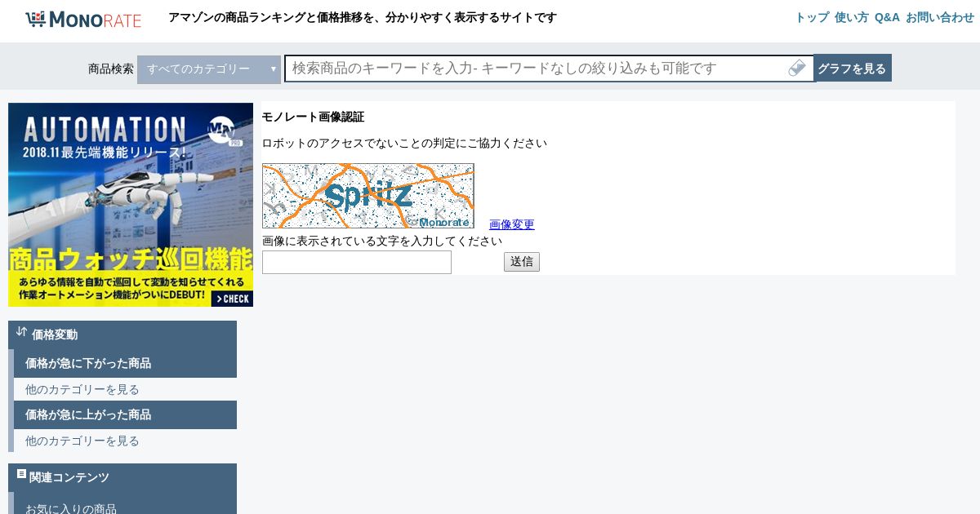Open the トップ link
Viewport: 980px width, 514px height.
click(x=812, y=17)
